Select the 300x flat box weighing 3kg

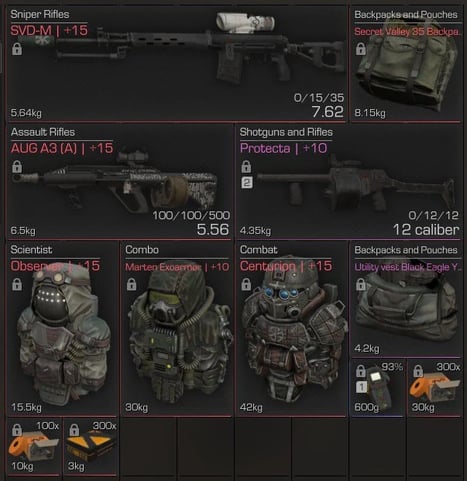pos(91,447)
